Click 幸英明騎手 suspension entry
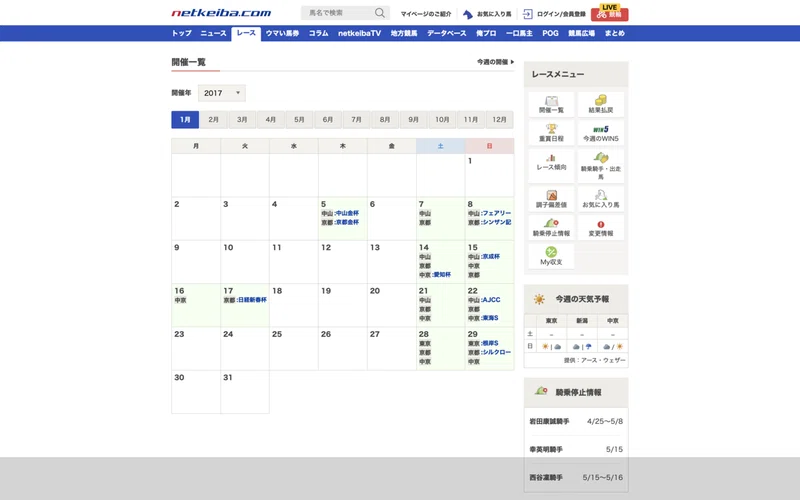This screenshot has height=500, width=800. (546, 449)
